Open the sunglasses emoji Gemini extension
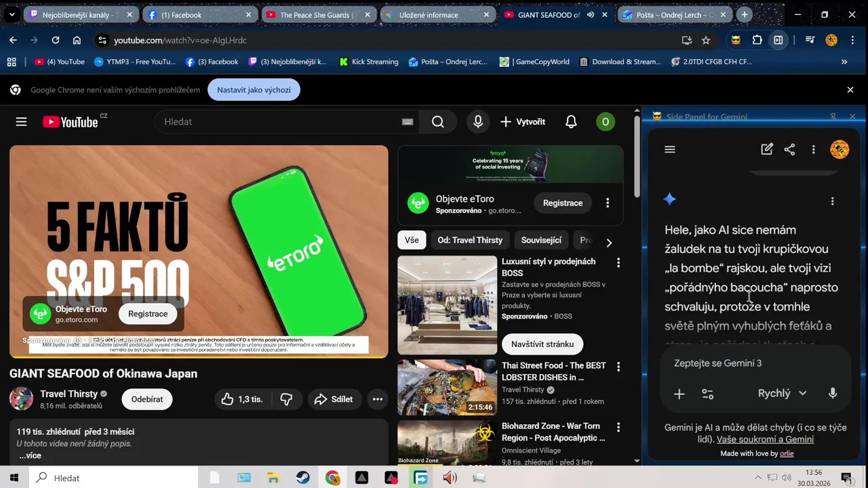This screenshot has height=488, width=868. click(736, 40)
